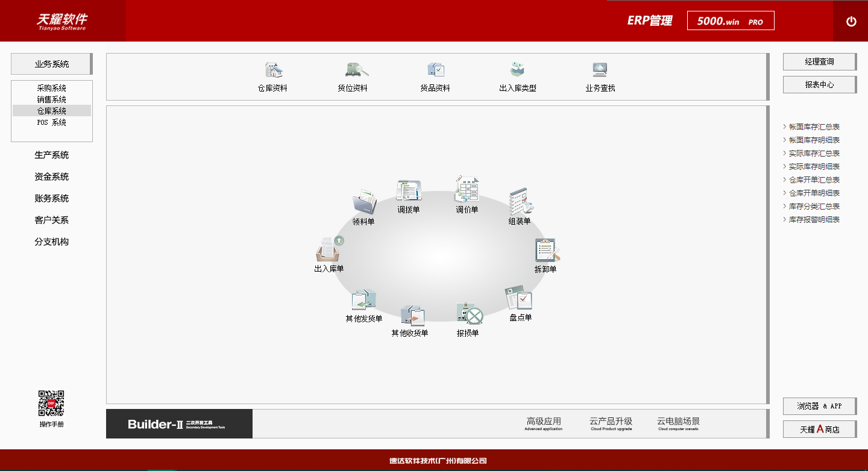Click the 操作手册 QR code
The height and width of the screenshot is (471, 868).
tap(52, 404)
